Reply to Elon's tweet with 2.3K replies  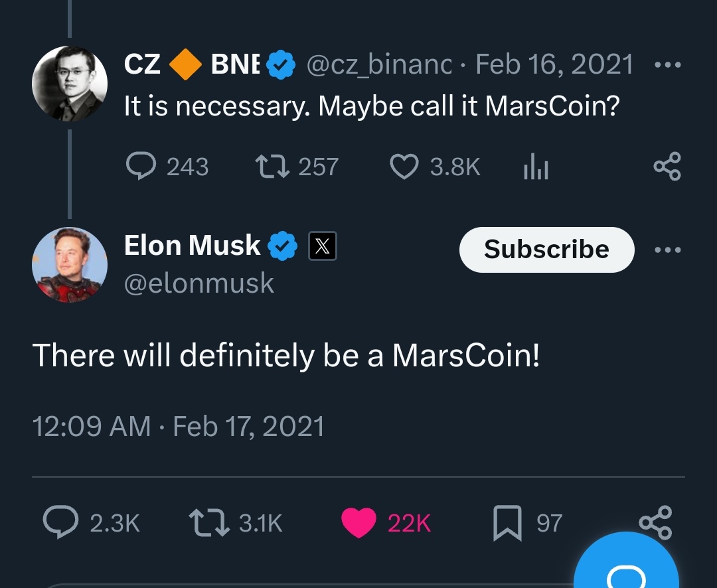click(60, 523)
